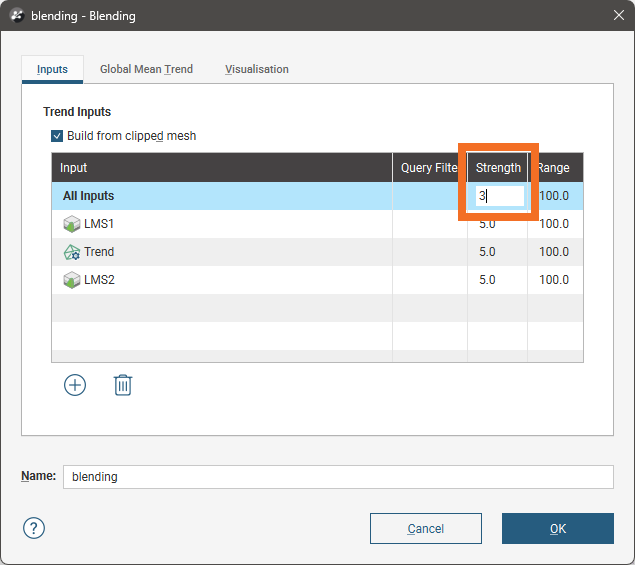Click the Cancel button
The image size is (635, 565).
(425, 528)
